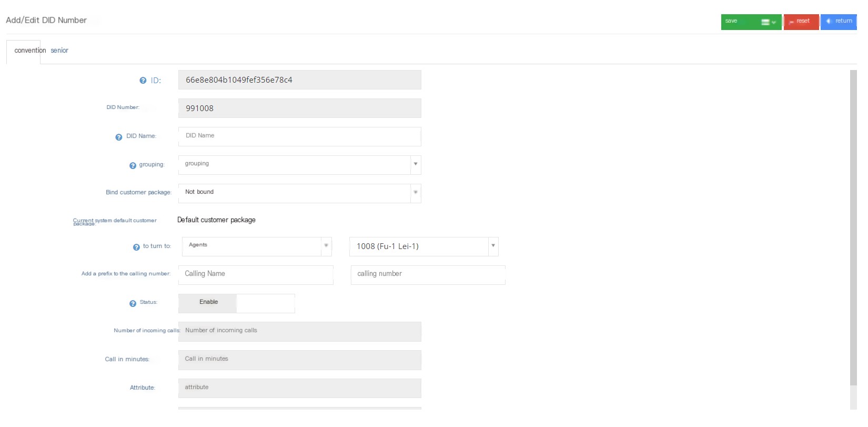Choose a different agent from 1008 dropdown
Screen dimensions: 868x427
click(424, 246)
